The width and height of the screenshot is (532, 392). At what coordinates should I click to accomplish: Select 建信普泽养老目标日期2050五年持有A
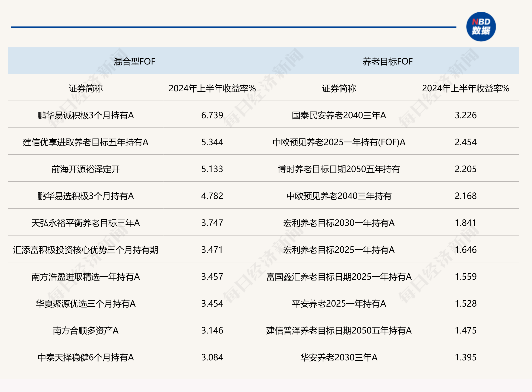point(339,331)
